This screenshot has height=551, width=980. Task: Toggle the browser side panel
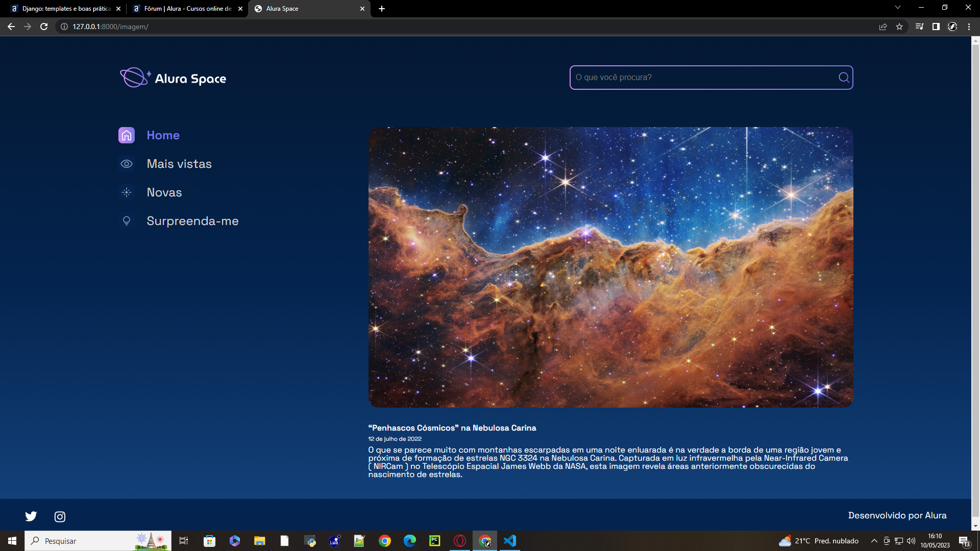click(x=936, y=27)
